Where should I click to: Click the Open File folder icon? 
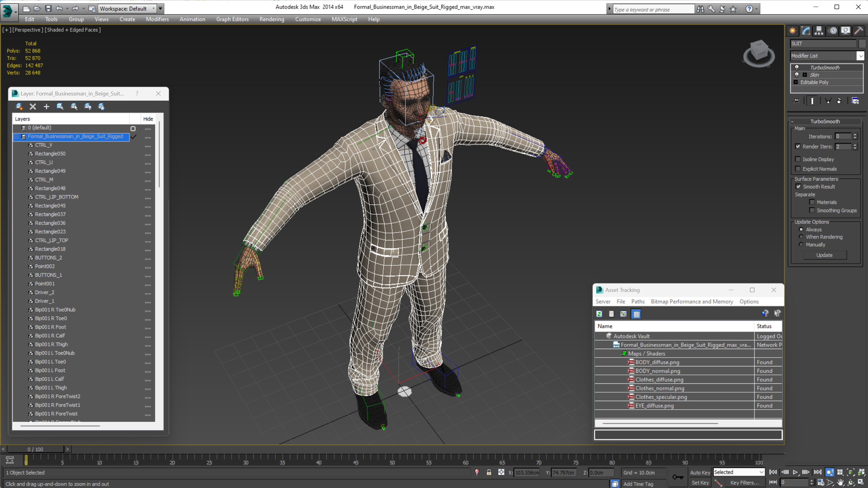[x=37, y=9]
